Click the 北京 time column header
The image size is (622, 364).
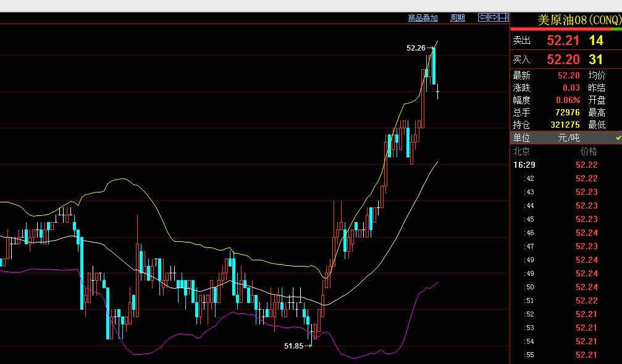[x=521, y=151]
